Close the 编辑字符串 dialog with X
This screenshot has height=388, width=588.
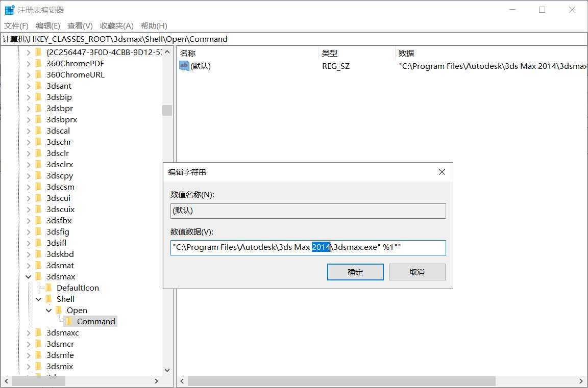point(442,172)
